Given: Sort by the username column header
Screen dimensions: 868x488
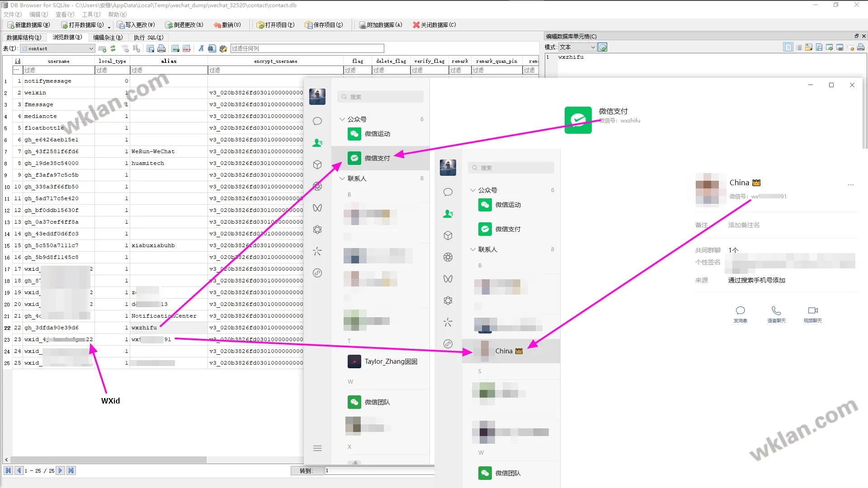Looking at the screenshot, I should pos(58,61).
